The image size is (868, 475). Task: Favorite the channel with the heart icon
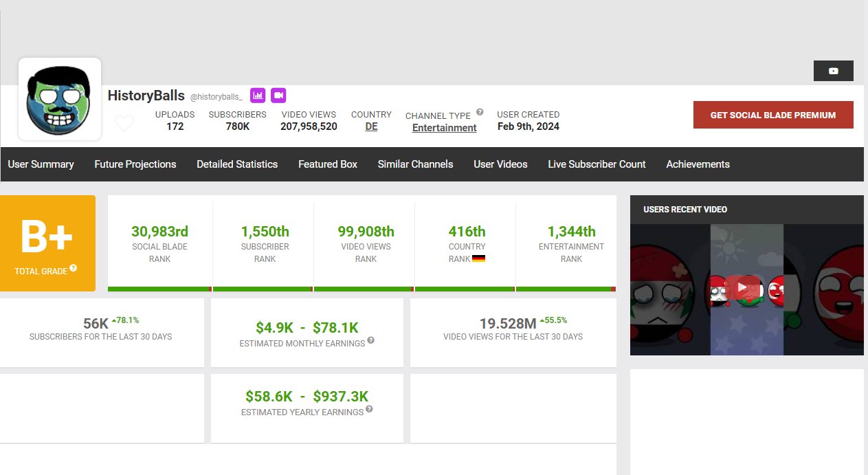click(x=124, y=124)
